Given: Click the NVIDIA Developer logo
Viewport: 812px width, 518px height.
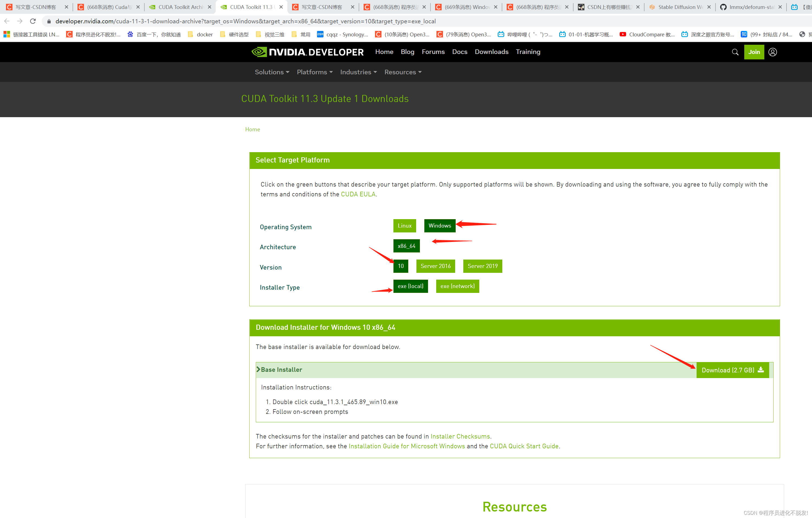Looking at the screenshot, I should tap(307, 52).
